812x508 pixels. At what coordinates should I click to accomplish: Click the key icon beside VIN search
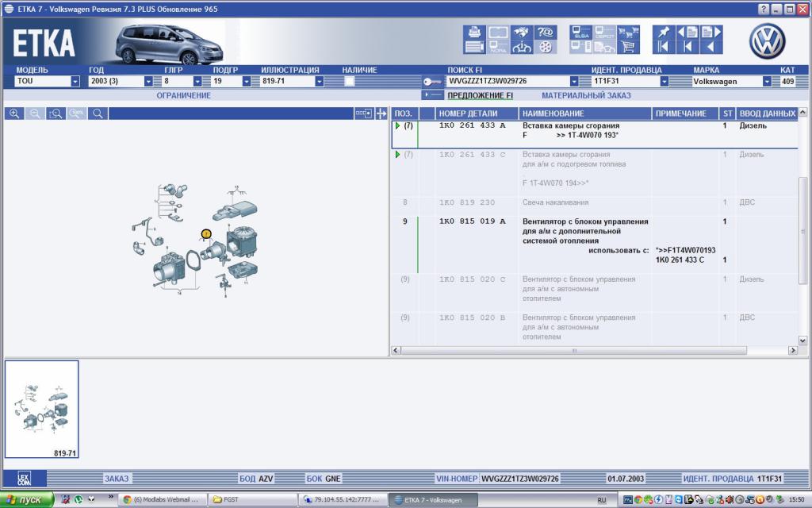tap(432, 82)
